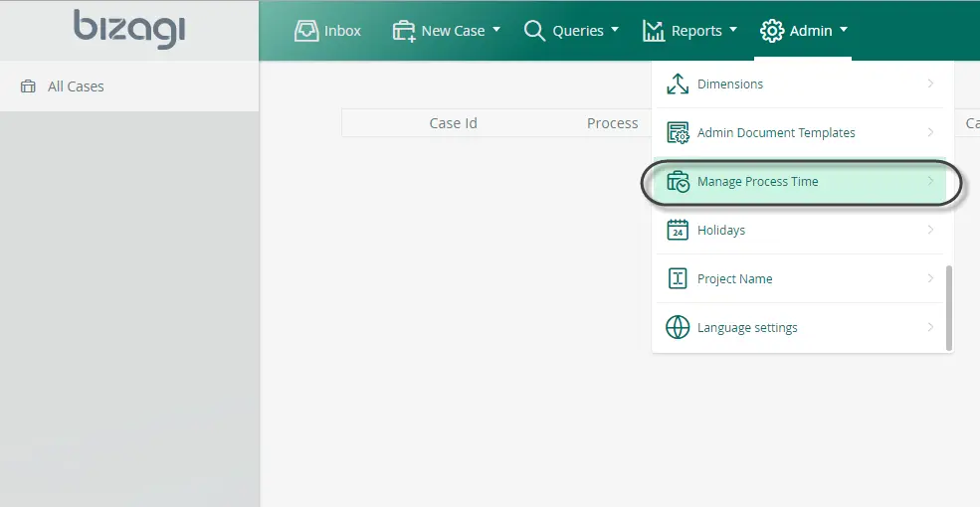Click the Inbox tray icon
The image size is (980, 507).
point(306,31)
